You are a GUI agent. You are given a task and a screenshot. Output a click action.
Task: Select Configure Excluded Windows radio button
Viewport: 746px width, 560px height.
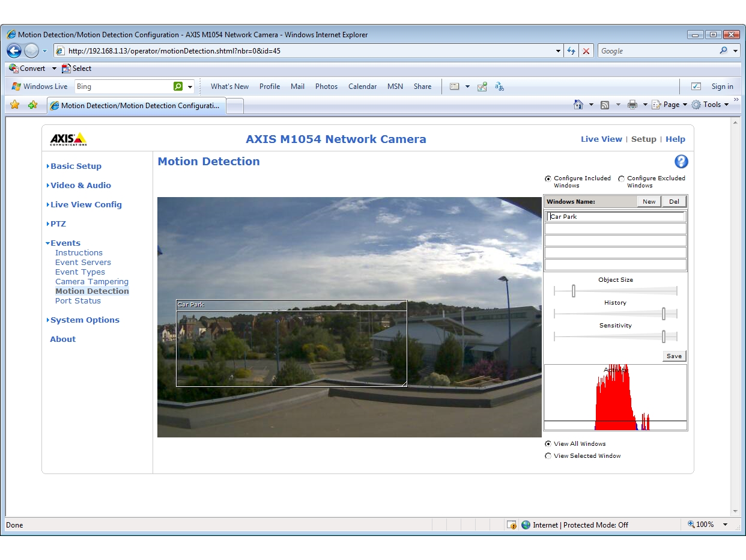point(621,178)
